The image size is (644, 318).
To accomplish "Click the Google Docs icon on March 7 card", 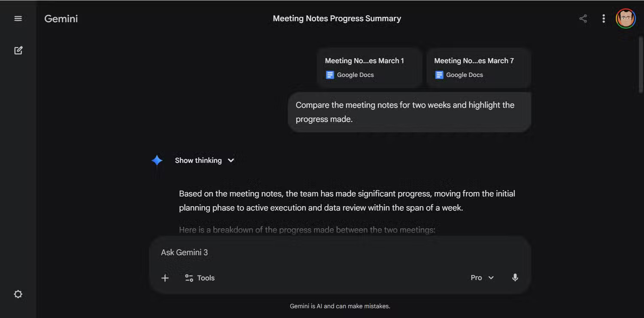I will [x=439, y=74].
